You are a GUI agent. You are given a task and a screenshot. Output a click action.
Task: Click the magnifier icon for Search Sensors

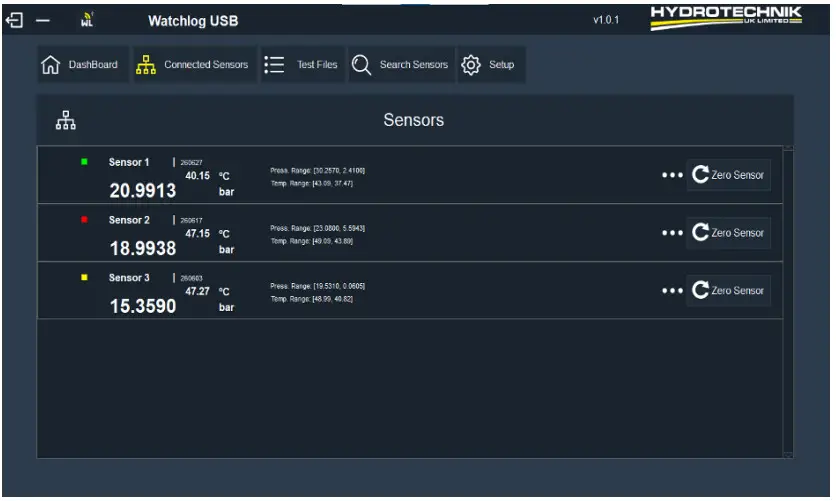pos(361,64)
